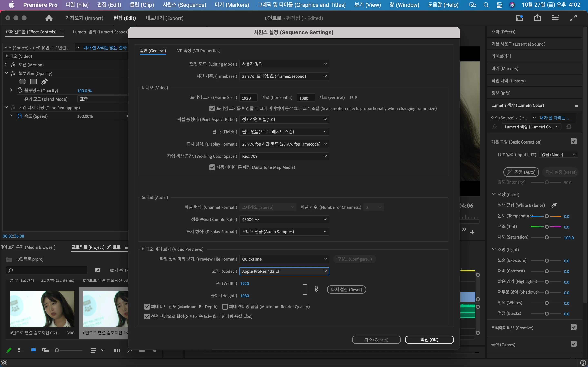
Task: Click the Temperature slider handle
Action: click(x=547, y=216)
